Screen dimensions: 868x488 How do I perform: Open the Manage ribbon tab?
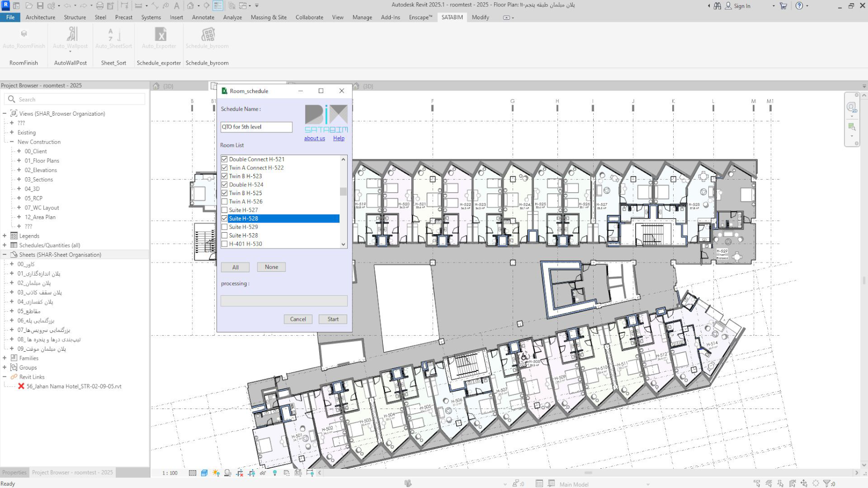point(362,17)
